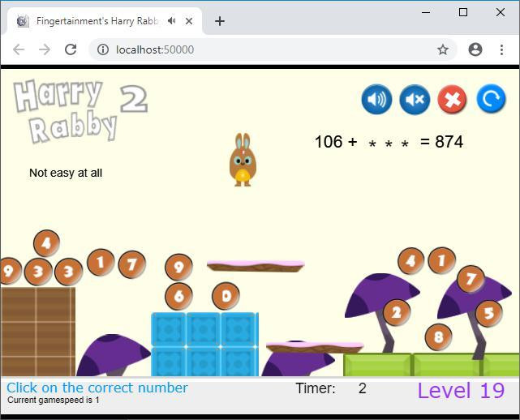Go back to previous page

tap(19, 49)
